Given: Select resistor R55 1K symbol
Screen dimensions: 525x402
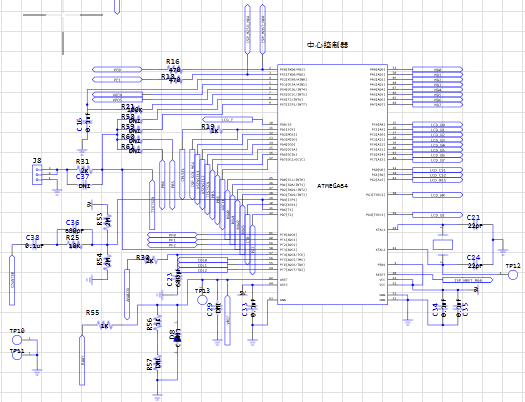Looking at the screenshot, I should point(104,325).
